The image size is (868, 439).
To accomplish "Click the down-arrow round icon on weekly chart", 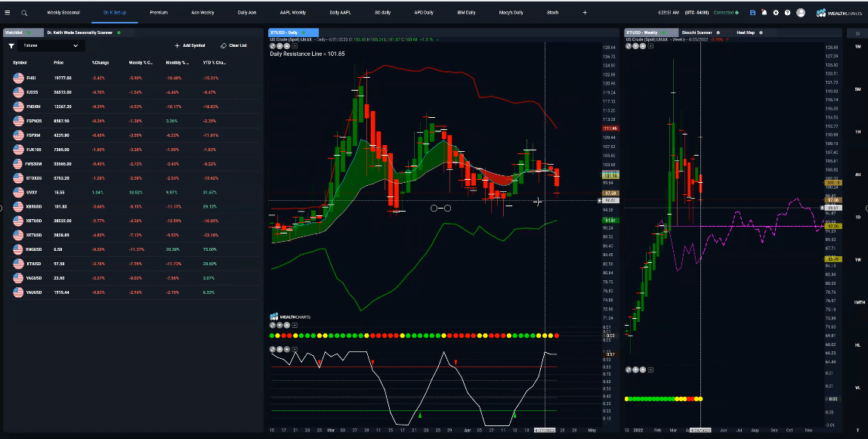I will pyautogui.click(x=635, y=46).
